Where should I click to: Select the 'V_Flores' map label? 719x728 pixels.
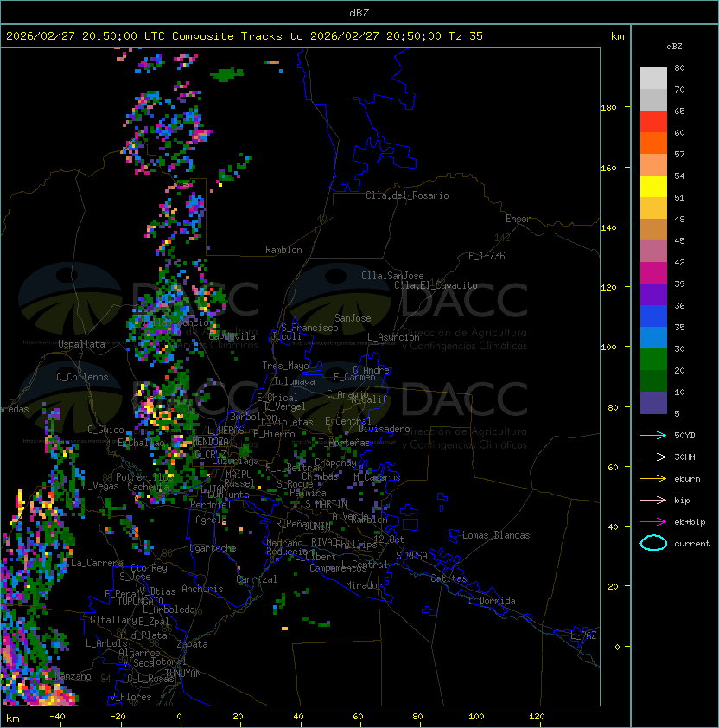pyautogui.click(x=130, y=697)
